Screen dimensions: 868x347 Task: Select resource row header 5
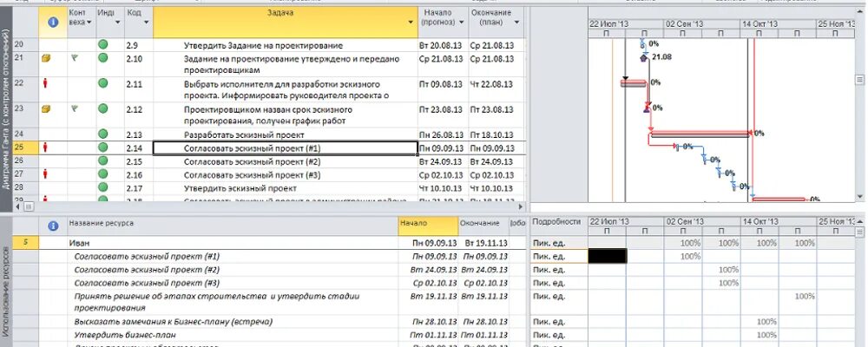pos(25,242)
